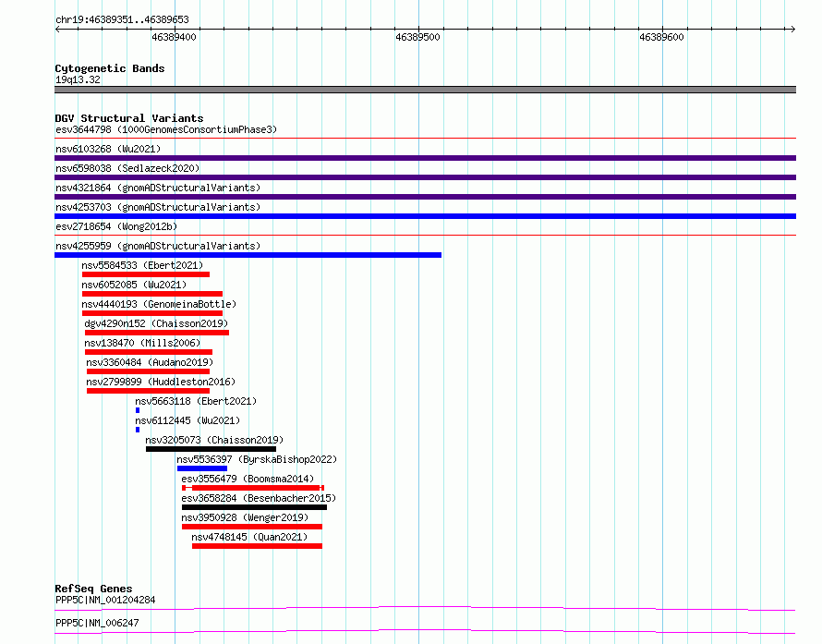Click the small blue marker under nsv5663118

point(138,410)
